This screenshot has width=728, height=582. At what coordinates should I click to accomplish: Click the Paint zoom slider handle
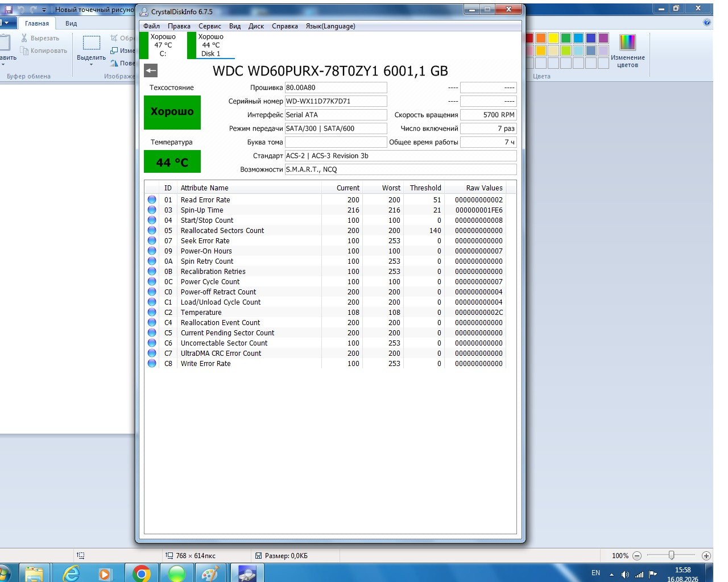click(x=672, y=555)
